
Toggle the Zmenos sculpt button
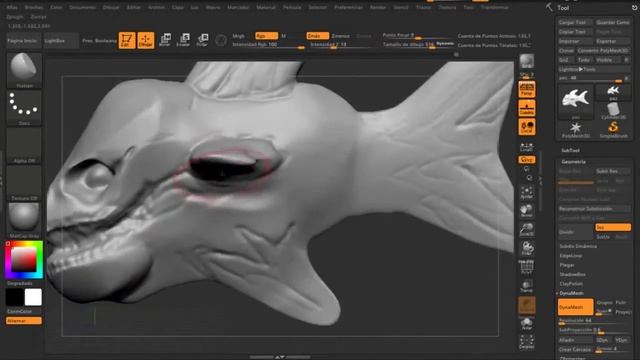(340, 36)
